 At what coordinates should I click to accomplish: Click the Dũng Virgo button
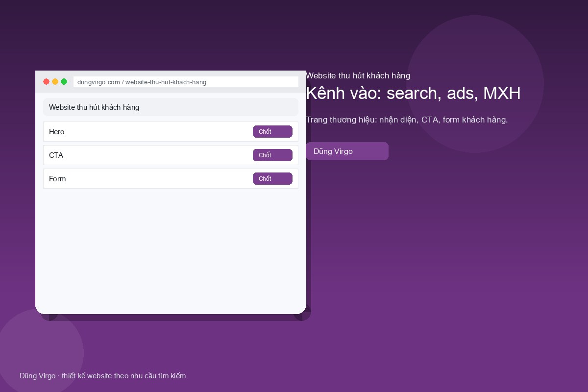click(x=347, y=151)
